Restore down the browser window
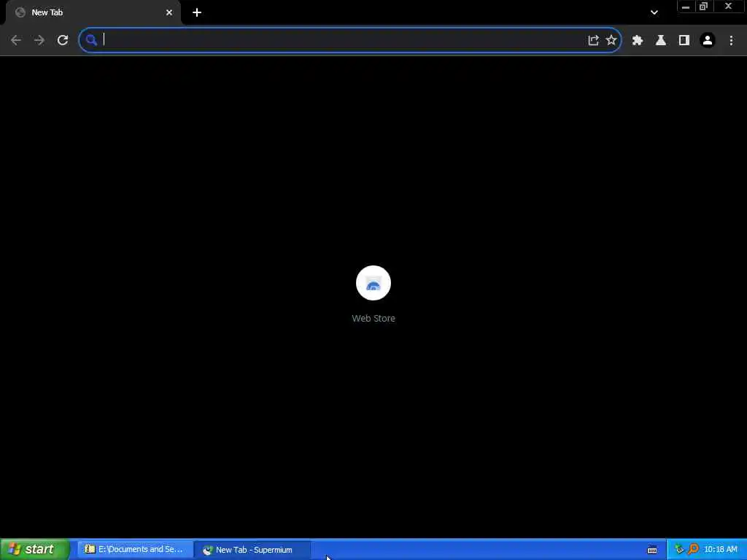The image size is (747, 560). (704, 7)
